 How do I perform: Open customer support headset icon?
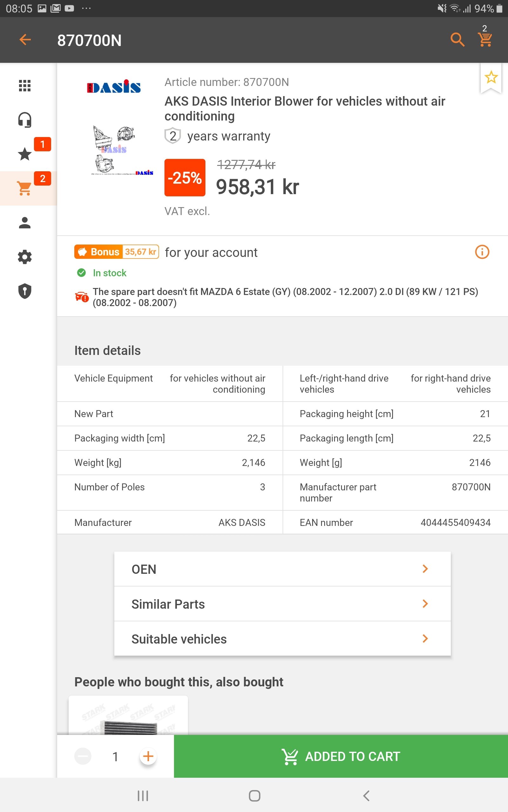[24, 120]
